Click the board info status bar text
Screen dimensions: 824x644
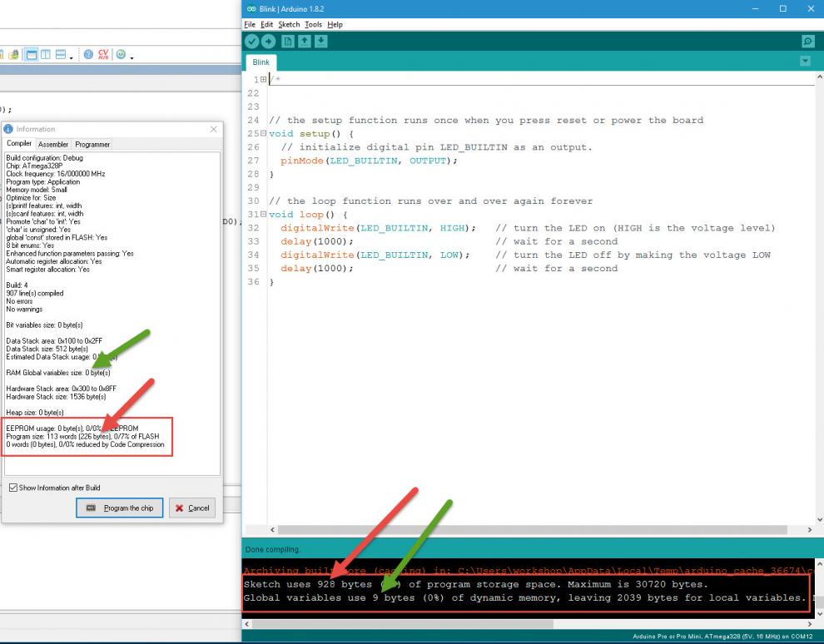tap(722, 637)
